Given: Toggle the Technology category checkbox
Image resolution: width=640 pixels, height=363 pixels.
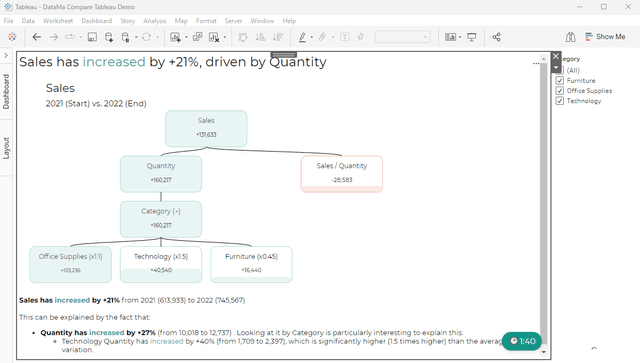Looking at the screenshot, I should [560, 101].
